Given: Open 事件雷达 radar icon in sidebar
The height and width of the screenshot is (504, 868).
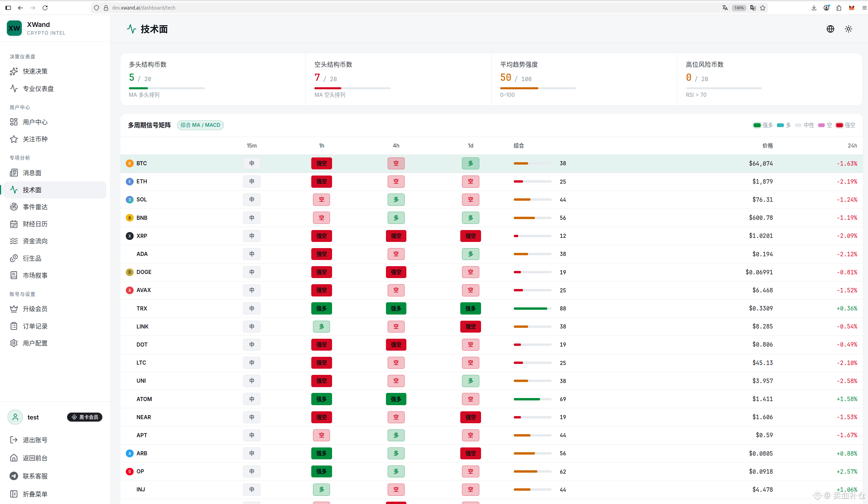Looking at the screenshot, I should [14, 207].
